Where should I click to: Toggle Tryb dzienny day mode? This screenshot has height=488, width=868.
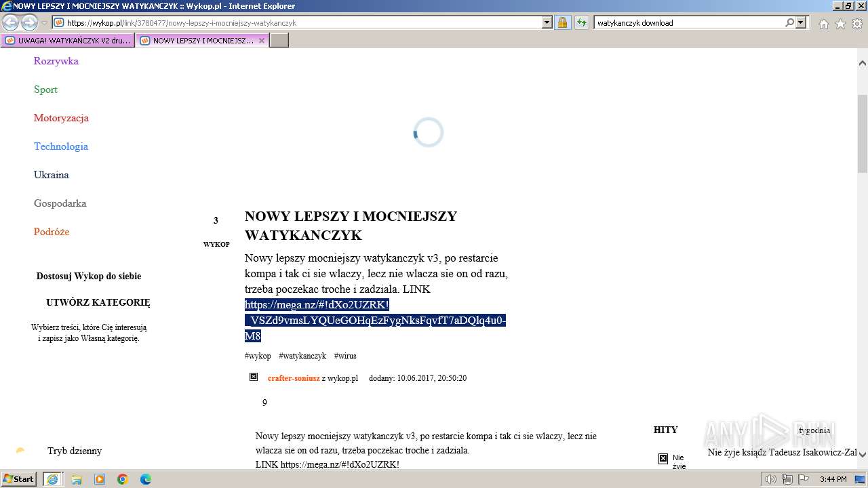(x=75, y=451)
